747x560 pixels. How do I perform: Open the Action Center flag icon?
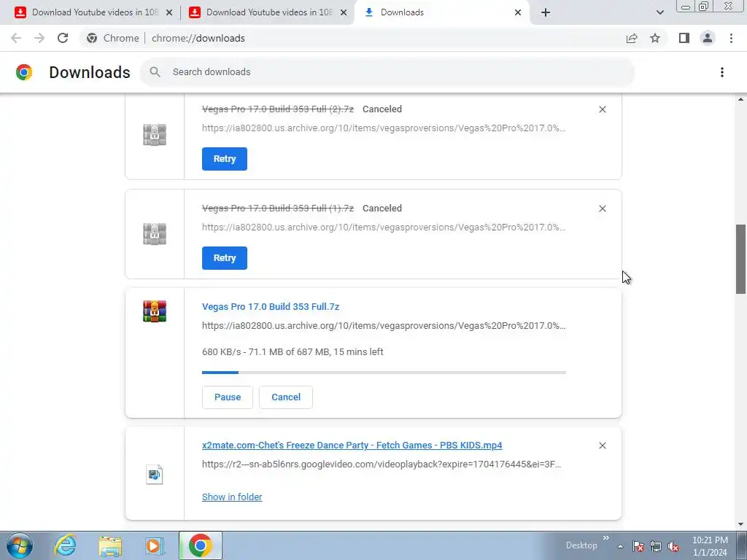638,546
